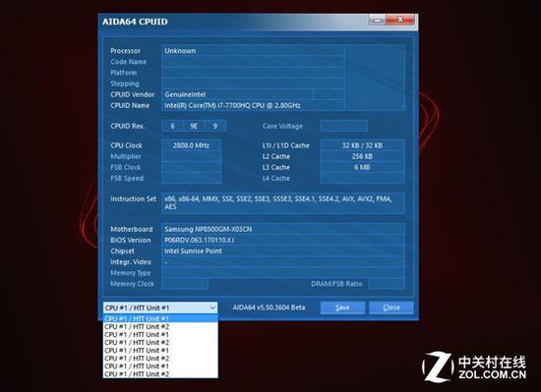Screen dimensions: 541x392
Task: Select the third list entry, HTT Unit #1
Action: coord(160,334)
